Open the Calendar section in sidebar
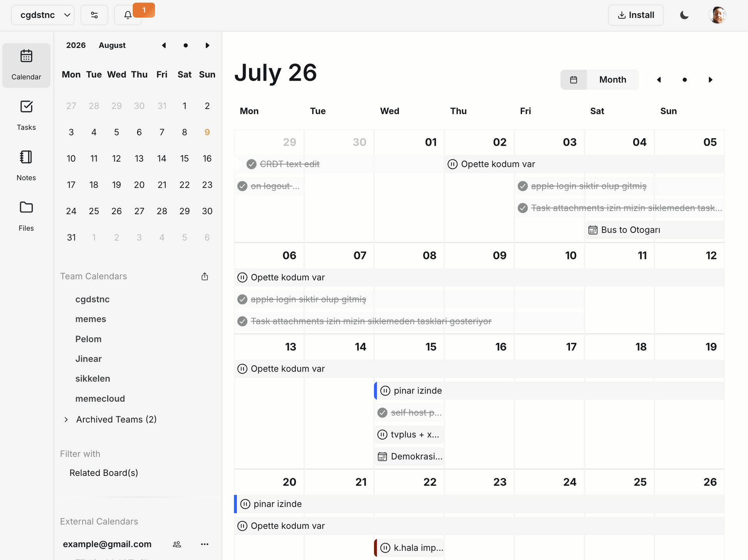This screenshot has height=560, width=748. [x=26, y=65]
